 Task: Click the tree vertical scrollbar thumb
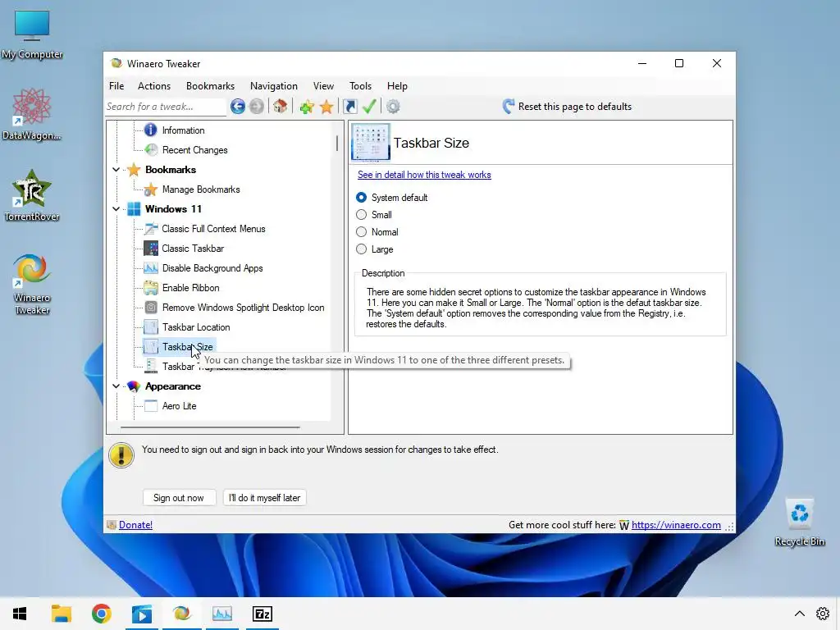337,143
